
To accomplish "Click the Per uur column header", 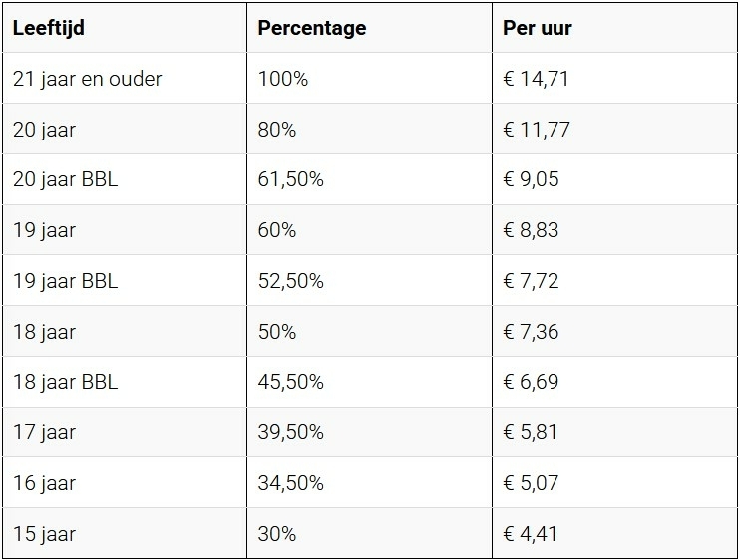I will [538, 28].
